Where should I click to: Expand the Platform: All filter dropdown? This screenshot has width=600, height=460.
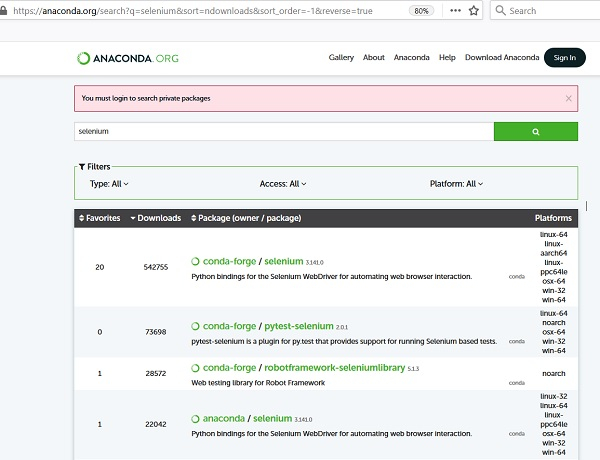tap(456, 184)
